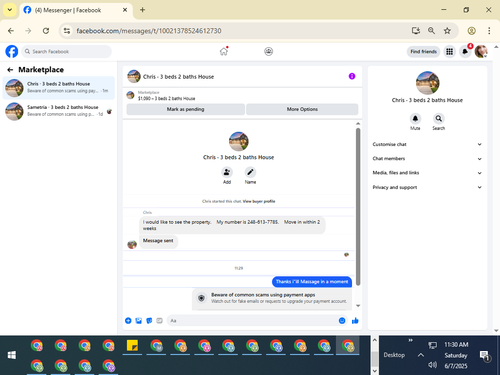
Task: Open the Chris - 3 beds 2 baths conversation
Action: pyautogui.click(x=59, y=87)
